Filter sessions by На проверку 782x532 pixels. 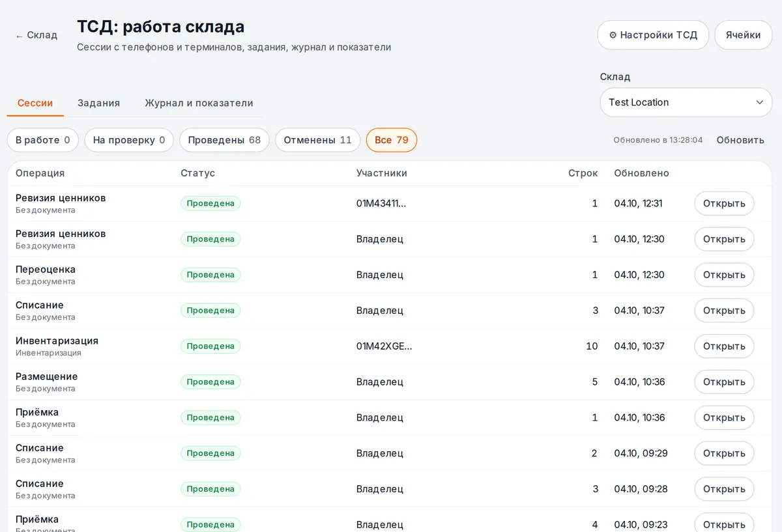pyautogui.click(x=129, y=140)
